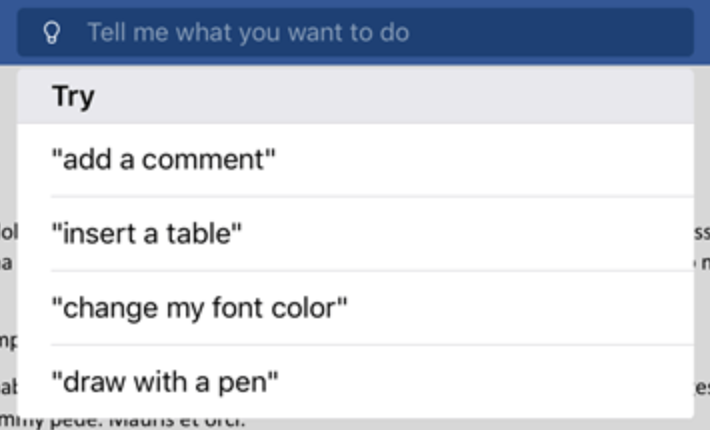Select the "add a comment" suggestion
Screen dimensions: 710x430
tap(163, 159)
